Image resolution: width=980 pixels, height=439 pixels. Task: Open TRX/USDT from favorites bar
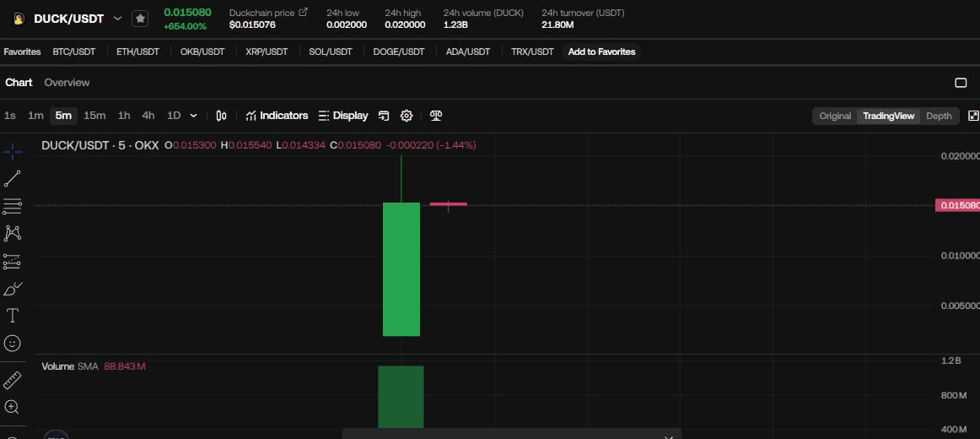tap(532, 51)
